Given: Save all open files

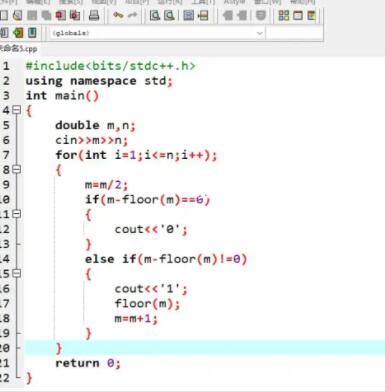Looking at the screenshot, I should (x=46, y=15).
